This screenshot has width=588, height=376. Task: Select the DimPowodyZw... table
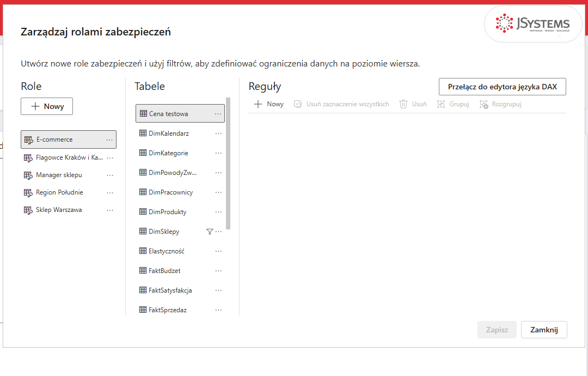pos(180,173)
